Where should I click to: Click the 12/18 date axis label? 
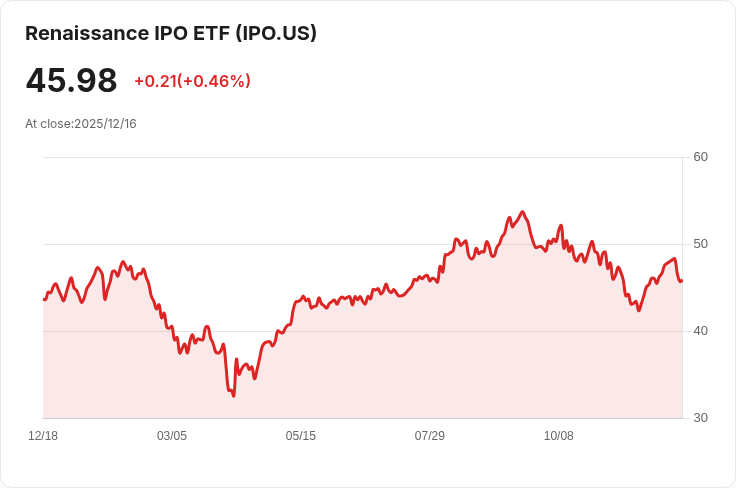[x=43, y=436]
